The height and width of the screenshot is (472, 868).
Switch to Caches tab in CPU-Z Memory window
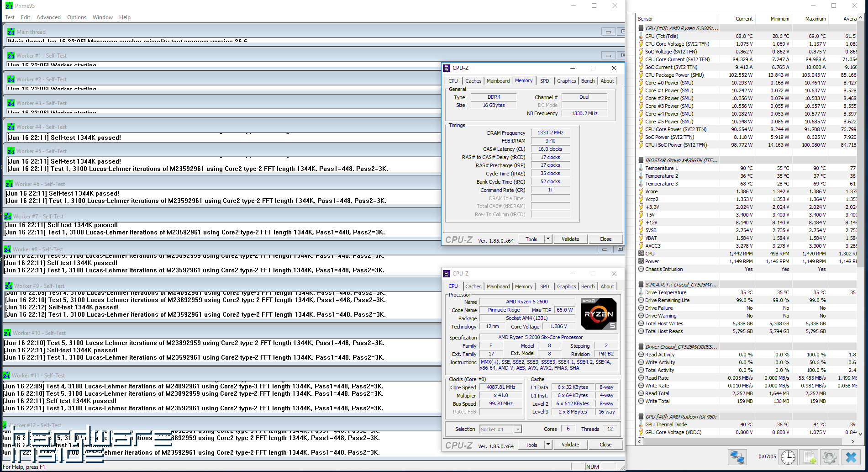[x=473, y=81]
